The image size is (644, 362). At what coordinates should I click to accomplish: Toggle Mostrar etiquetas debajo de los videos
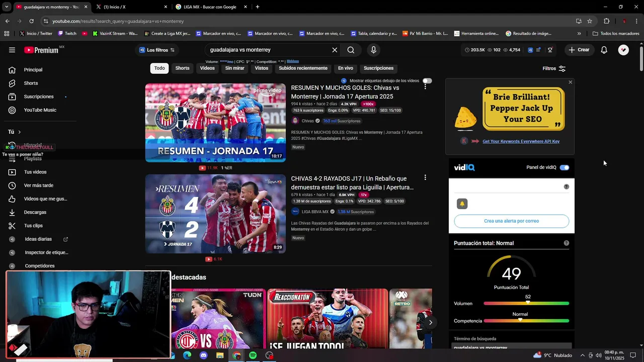pos(427,80)
